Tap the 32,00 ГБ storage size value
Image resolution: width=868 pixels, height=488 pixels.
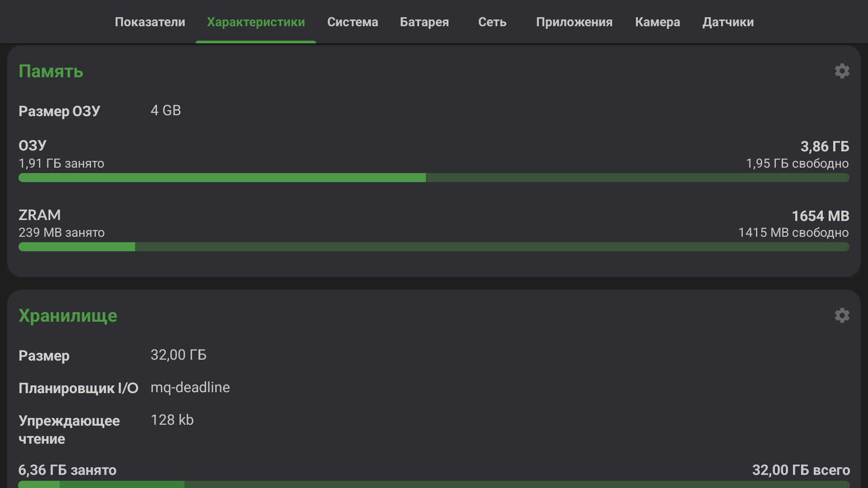(x=178, y=355)
